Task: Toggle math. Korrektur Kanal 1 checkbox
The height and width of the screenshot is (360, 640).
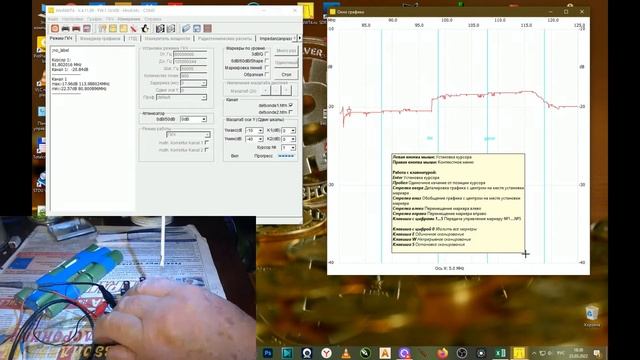Action: tap(207, 142)
